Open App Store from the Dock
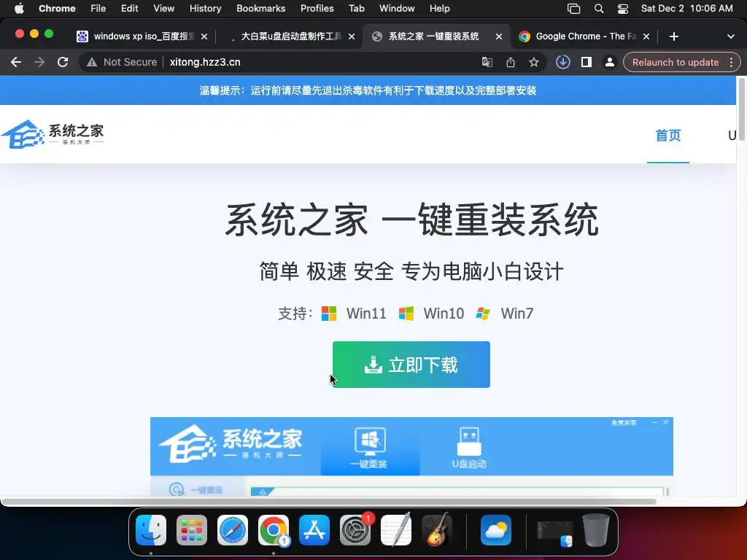Screen dimensions: 747x560 (314, 530)
